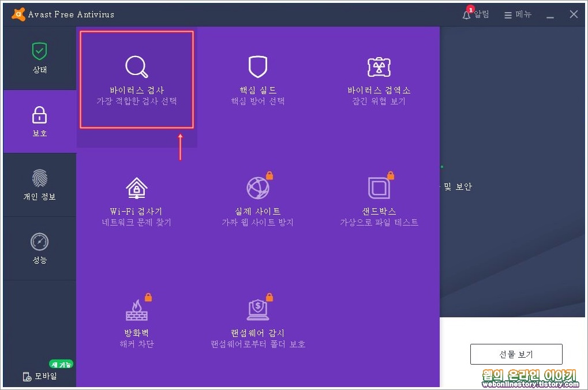Open the 메뉴 hamburger menu
The image size is (588, 390).
(x=518, y=14)
